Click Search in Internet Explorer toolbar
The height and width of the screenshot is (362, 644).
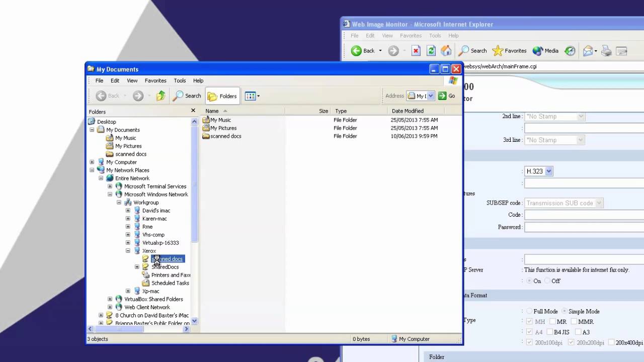(473, 51)
